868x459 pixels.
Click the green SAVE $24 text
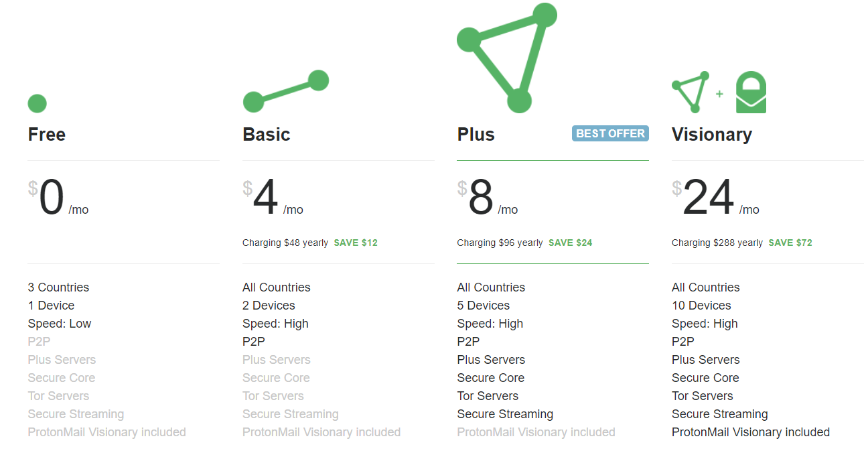tap(571, 243)
